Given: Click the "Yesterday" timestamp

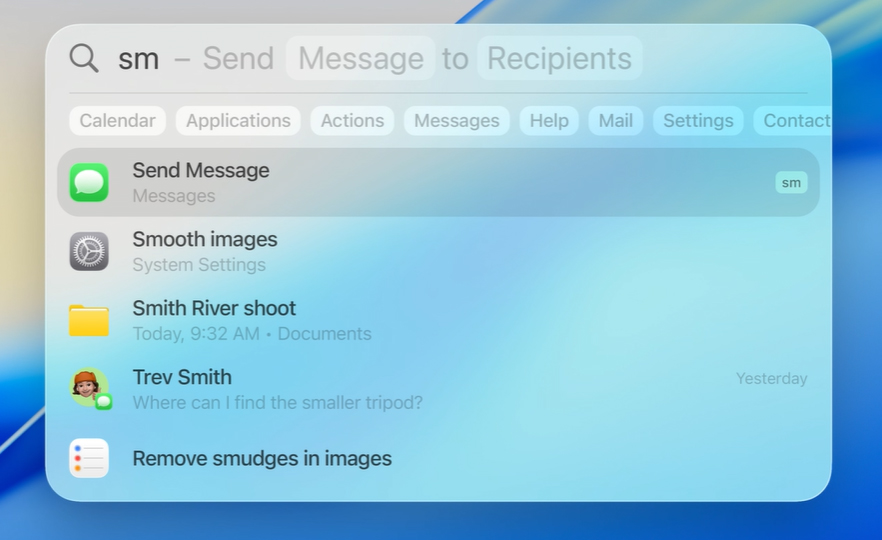Looking at the screenshot, I should [772, 379].
